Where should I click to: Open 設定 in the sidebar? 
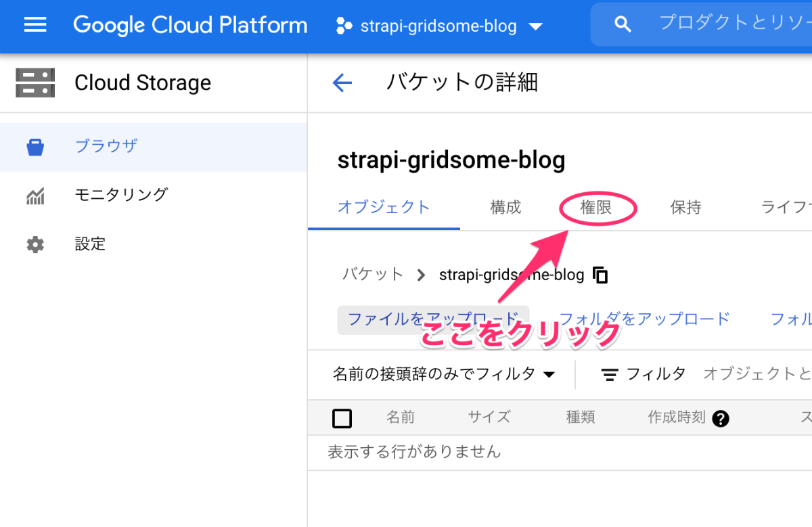[154, 244]
